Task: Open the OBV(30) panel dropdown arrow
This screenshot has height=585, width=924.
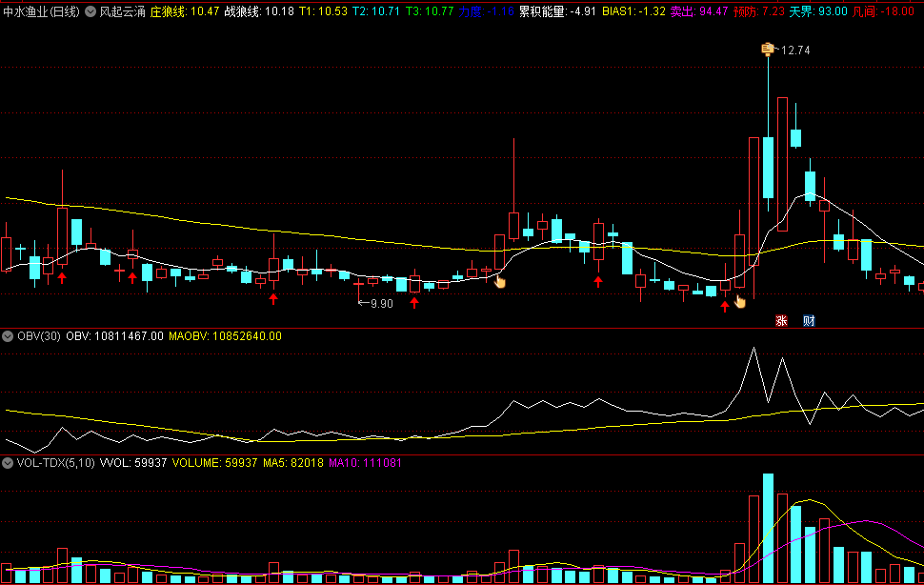Action: 8,336
